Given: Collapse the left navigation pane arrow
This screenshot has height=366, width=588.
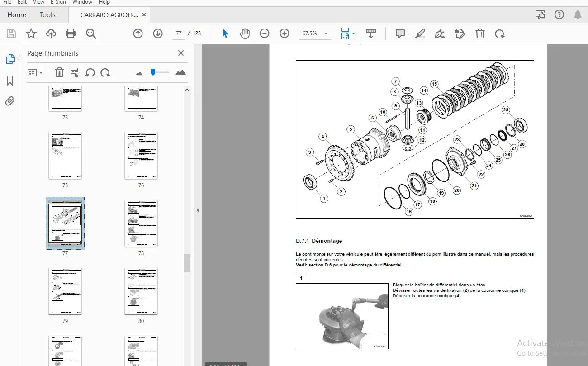Looking at the screenshot, I should (198, 210).
